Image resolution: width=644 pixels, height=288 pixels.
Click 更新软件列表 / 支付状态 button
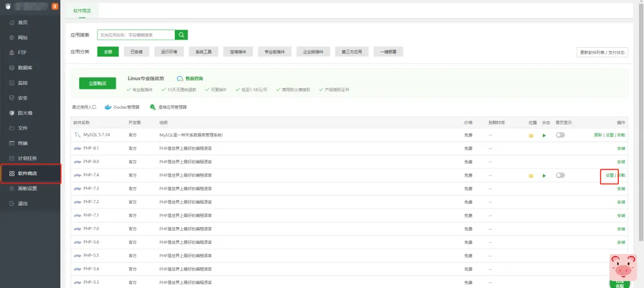click(602, 53)
